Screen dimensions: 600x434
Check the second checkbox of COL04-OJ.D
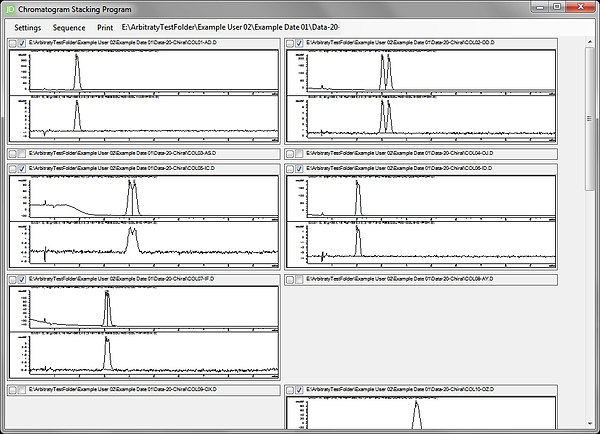pyautogui.click(x=299, y=153)
